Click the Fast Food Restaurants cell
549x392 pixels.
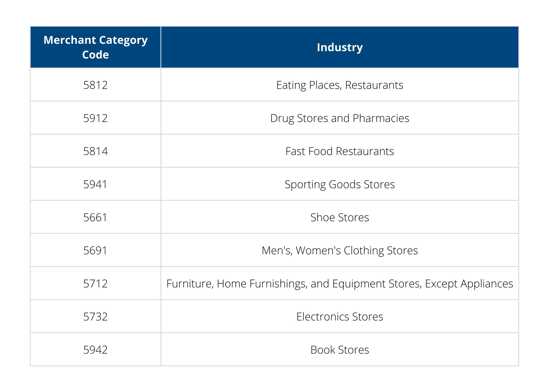[x=340, y=151]
